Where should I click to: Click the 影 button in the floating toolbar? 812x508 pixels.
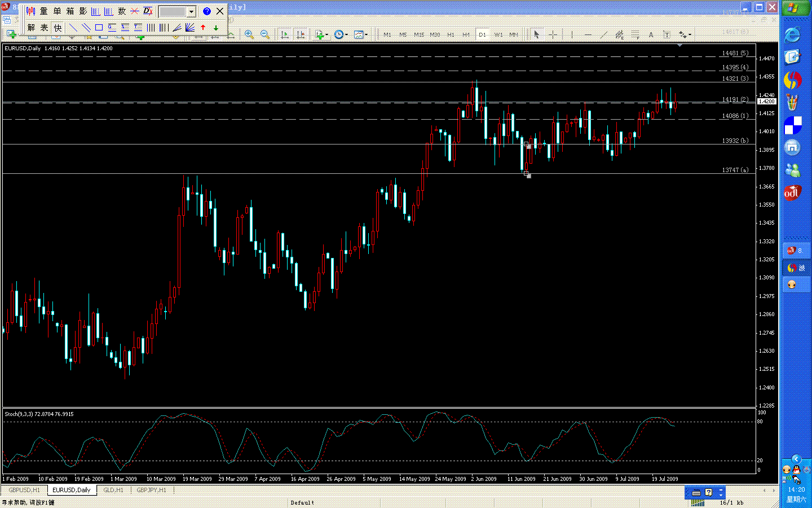[x=83, y=11]
